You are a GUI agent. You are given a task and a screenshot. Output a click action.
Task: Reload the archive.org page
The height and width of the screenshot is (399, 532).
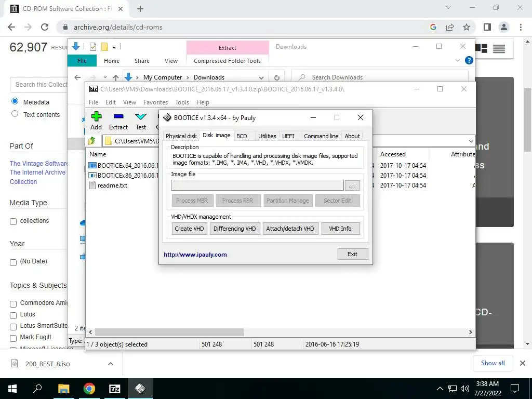click(45, 27)
